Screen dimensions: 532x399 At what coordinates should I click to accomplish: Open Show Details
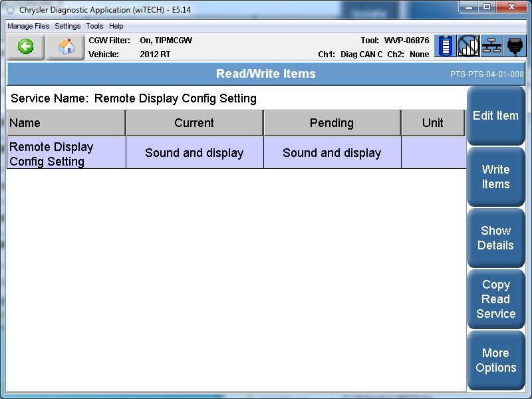click(495, 238)
